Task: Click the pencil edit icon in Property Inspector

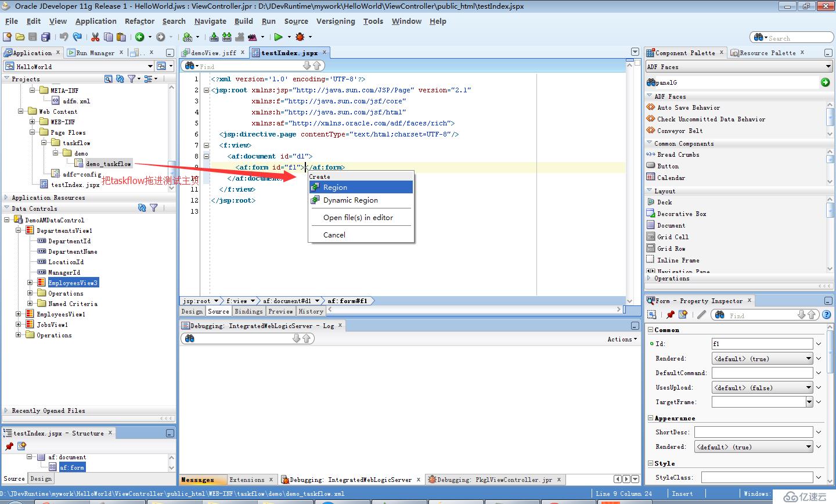Action: [701, 315]
